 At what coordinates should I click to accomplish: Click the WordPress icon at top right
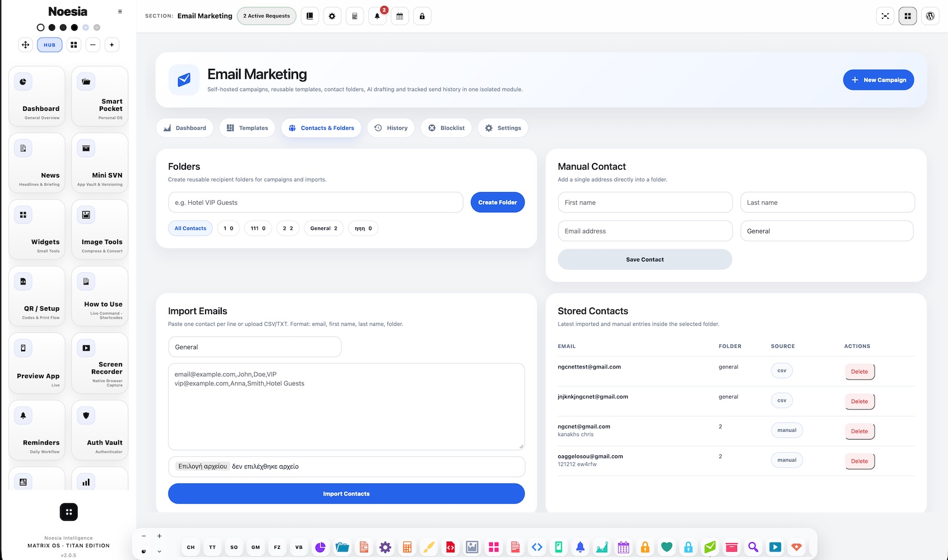(x=930, y=16)
